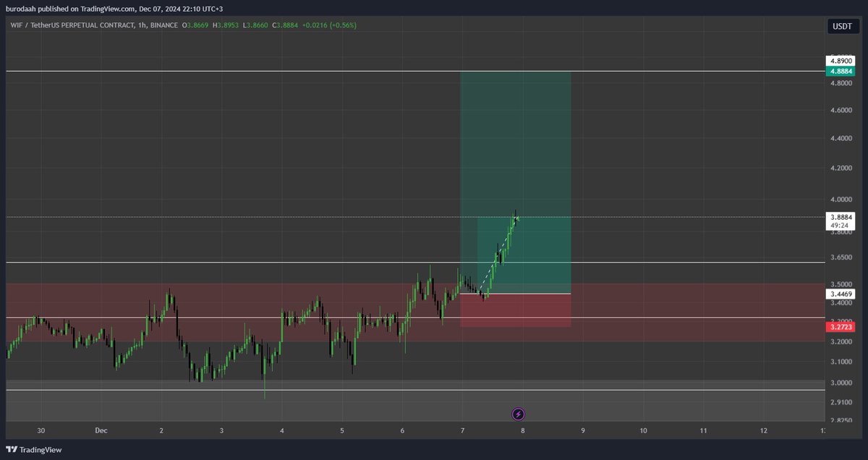Click date 4 on the time axis
868x460 pixels.
click(x=281, y=430)
